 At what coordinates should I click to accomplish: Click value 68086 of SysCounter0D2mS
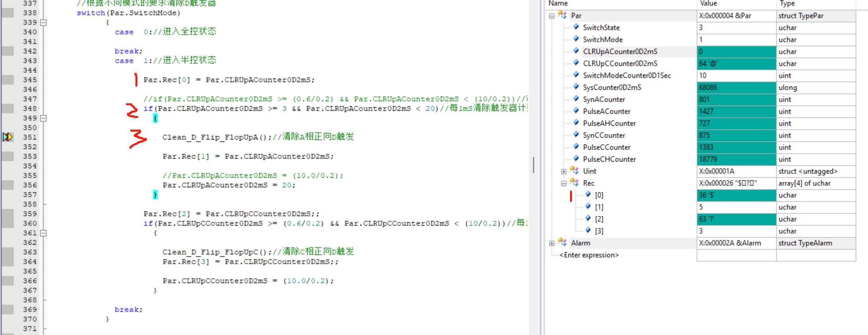pos(737,88)
